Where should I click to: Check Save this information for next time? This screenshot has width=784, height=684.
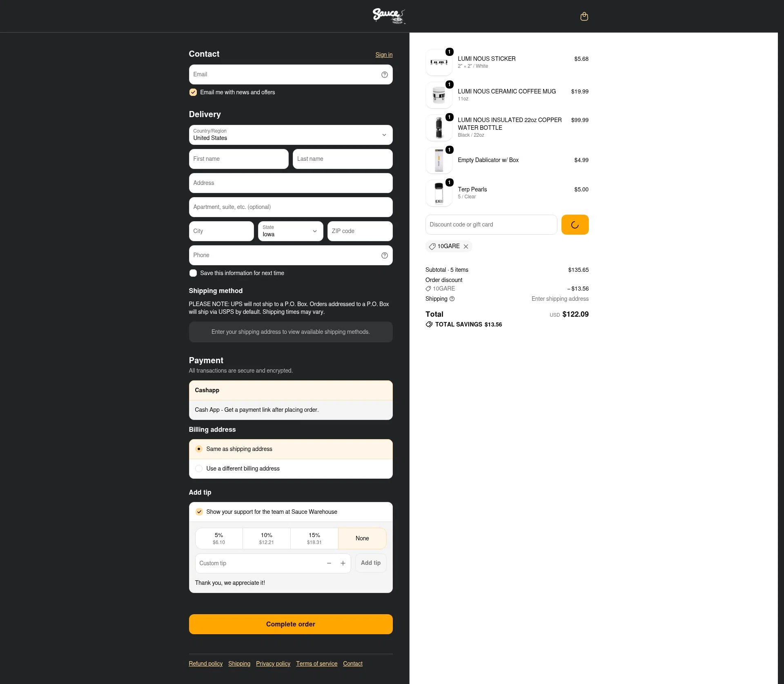193,273
